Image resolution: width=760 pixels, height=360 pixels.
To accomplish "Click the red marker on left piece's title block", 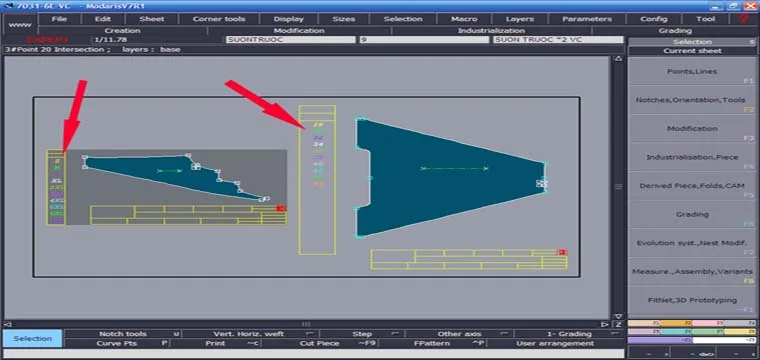I will pyautogui.click(x=281, y=208).
